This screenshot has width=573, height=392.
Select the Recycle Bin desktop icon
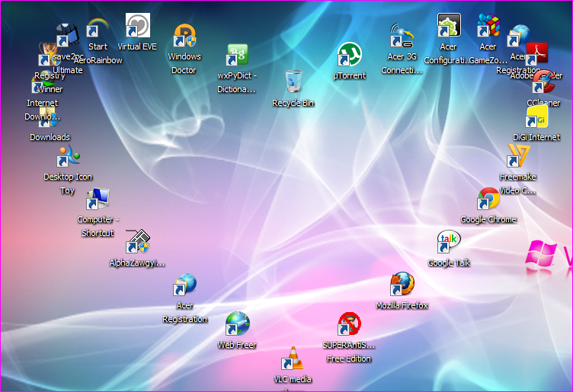click(x=293, y=81)
